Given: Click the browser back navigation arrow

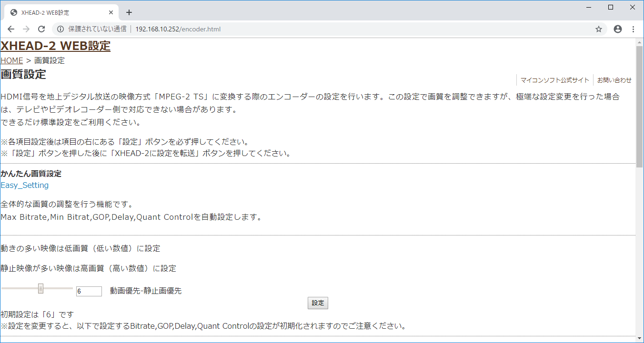Looking at the screenshot, I should tap(11, 29).
